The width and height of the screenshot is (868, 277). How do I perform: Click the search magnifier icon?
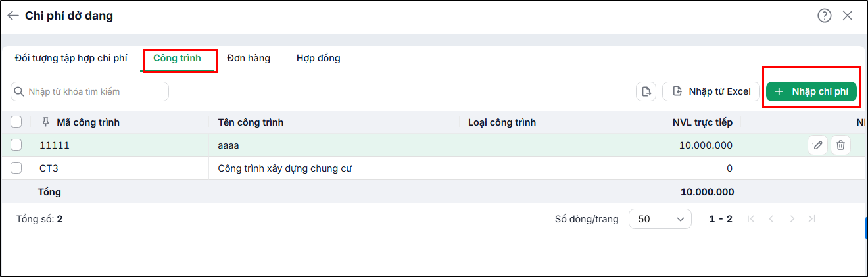(20, 91)
